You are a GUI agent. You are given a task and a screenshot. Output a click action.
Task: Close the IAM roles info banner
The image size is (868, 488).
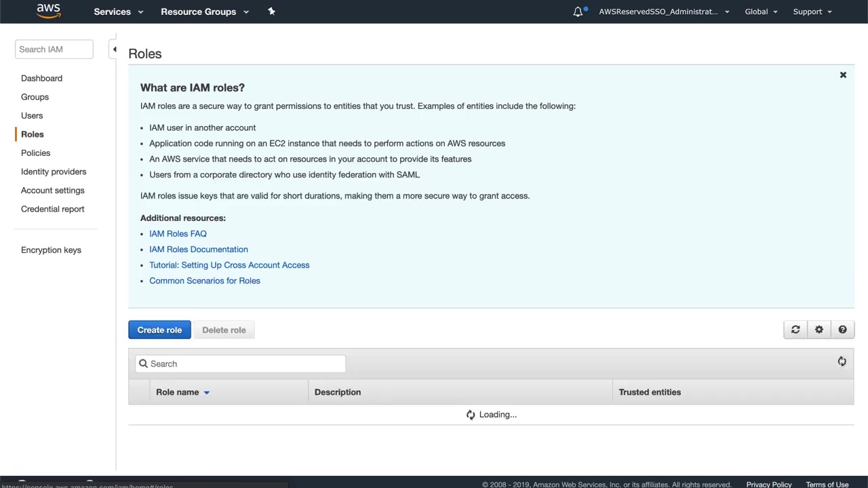(x=843, y=75)
